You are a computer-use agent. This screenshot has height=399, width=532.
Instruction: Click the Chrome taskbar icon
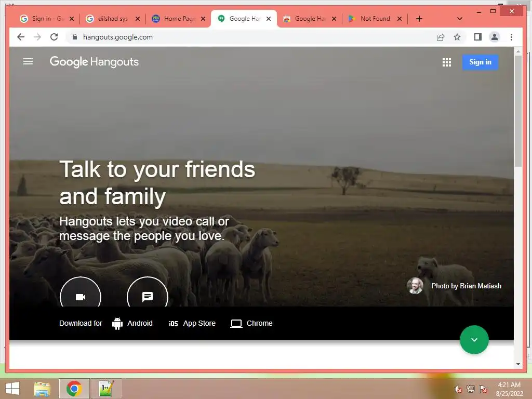pos(74,389)
